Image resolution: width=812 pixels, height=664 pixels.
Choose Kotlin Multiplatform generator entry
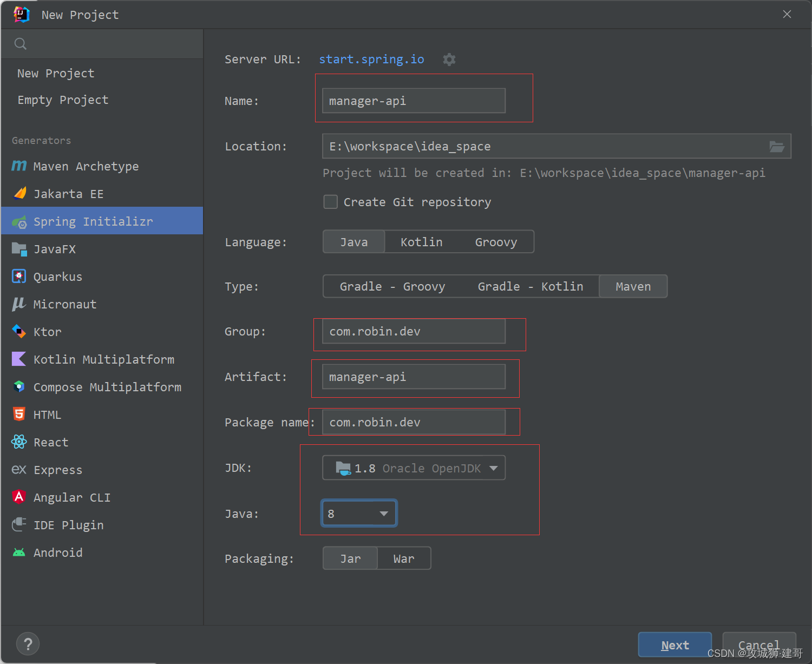(102, 359)
